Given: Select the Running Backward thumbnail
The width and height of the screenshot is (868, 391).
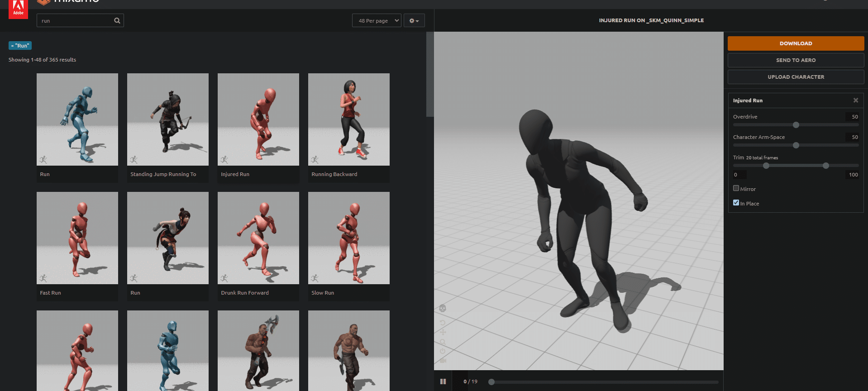Looking at the screenshot, I should click(x=349, y=119).
